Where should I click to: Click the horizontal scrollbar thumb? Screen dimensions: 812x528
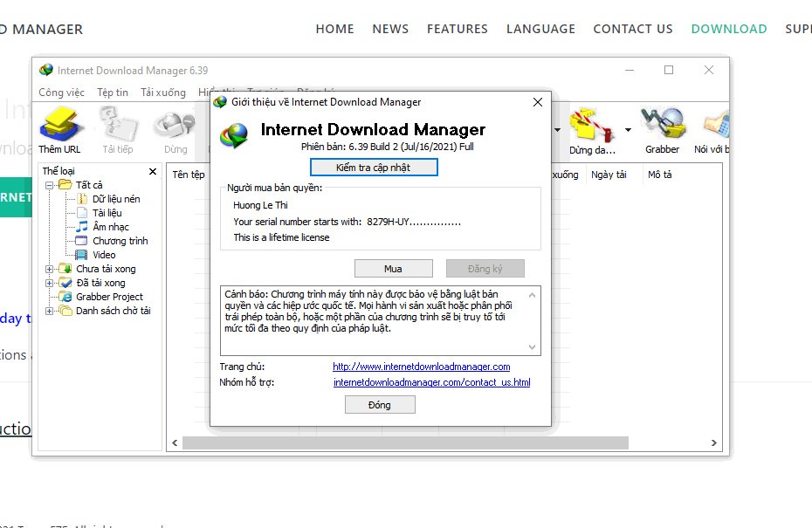[405, 442]
